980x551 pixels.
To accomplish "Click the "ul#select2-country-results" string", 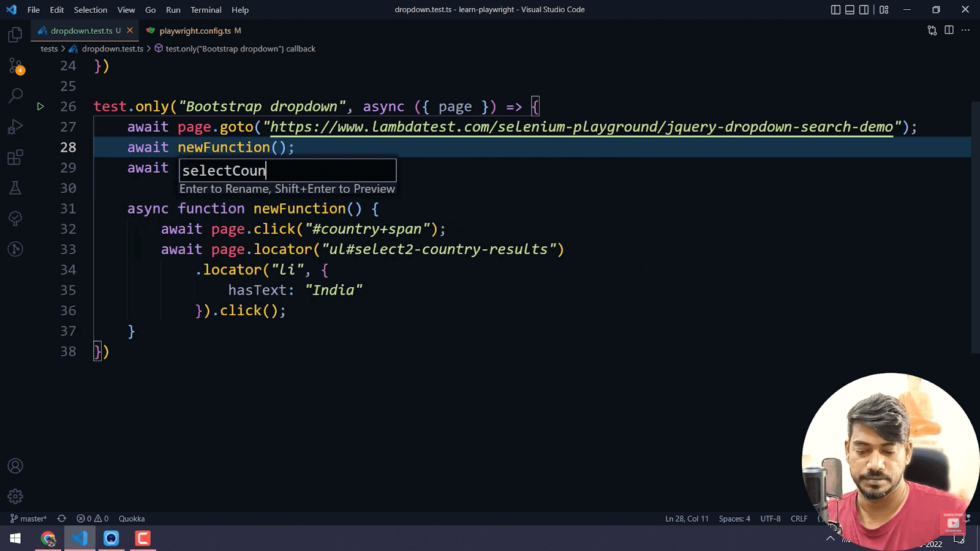I will pos(439,249).
